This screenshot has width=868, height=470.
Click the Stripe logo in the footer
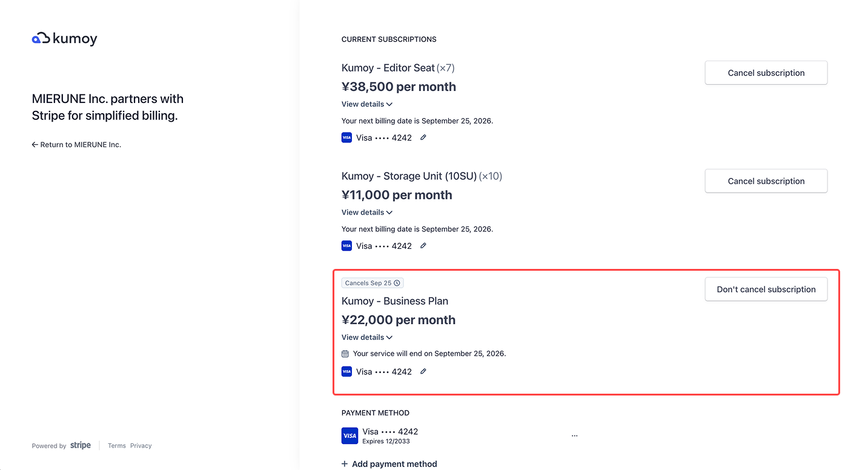coord(81,446)
